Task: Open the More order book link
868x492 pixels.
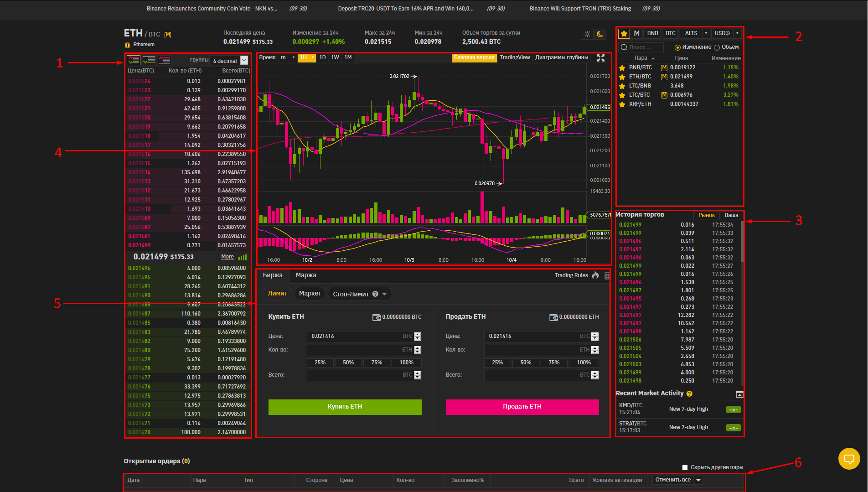Action: [227, 257]
